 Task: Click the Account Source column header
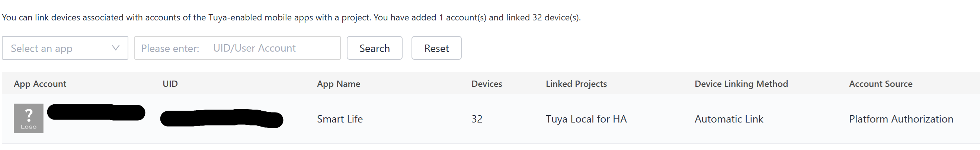[x=880, y=84]
